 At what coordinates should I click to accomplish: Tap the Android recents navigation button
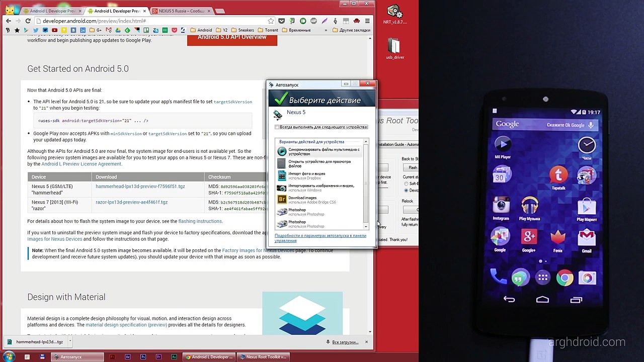pos(576,300)
